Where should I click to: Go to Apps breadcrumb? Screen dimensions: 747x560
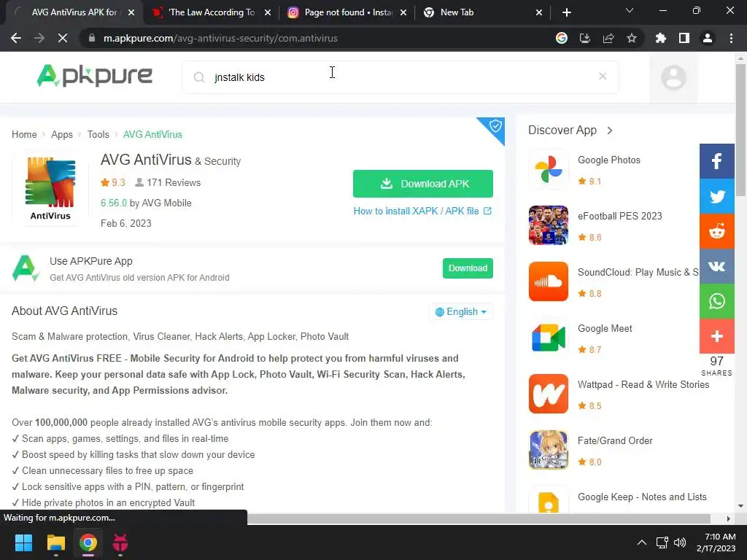62,134
